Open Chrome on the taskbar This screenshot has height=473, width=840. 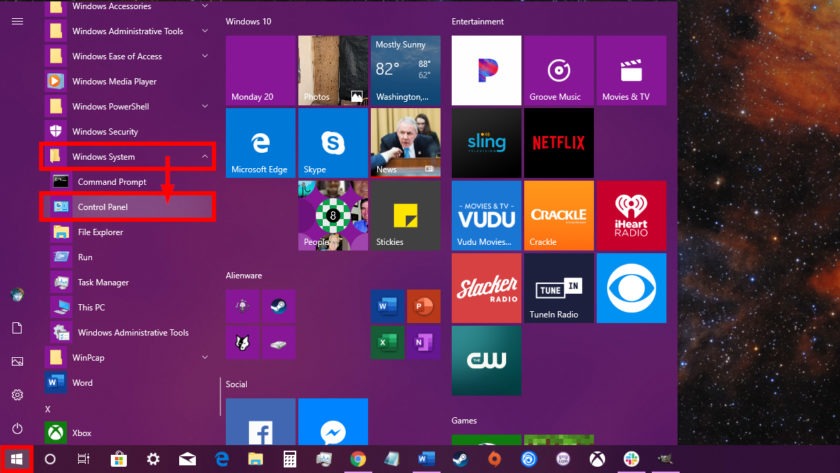358,459
